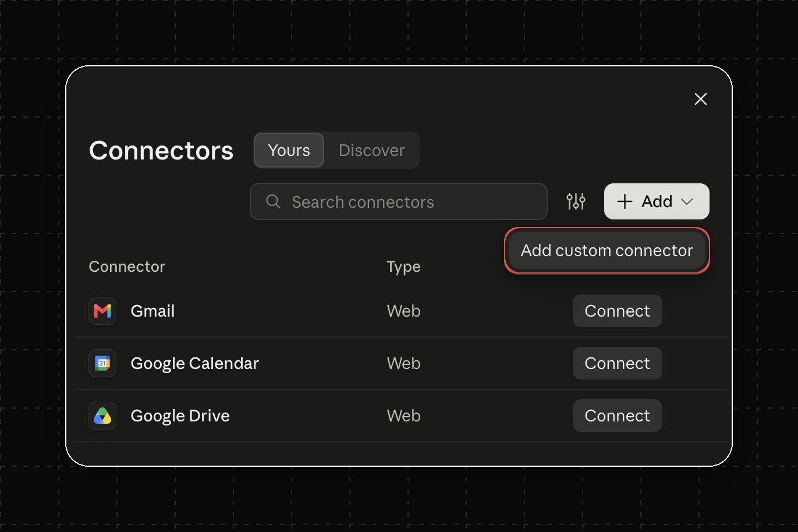This screenshot has width=798, height=532.
Task: Click Web type in Gmail row
Action: 403,311
